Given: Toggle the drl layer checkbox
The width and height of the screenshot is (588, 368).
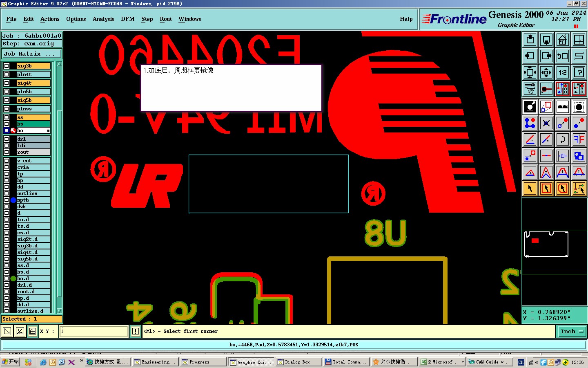Looking at the screenshot, I should pyautogui.click(x=7, y=139).
